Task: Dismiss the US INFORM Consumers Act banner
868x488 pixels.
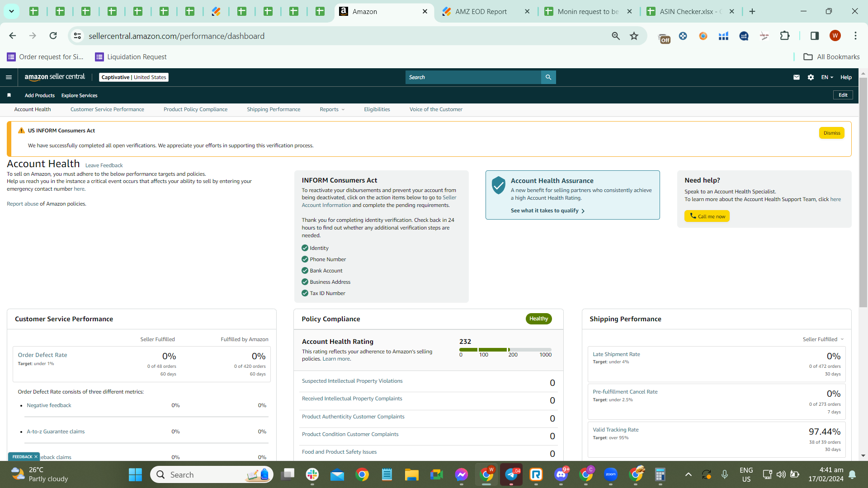Action: [x=832, y=133]
